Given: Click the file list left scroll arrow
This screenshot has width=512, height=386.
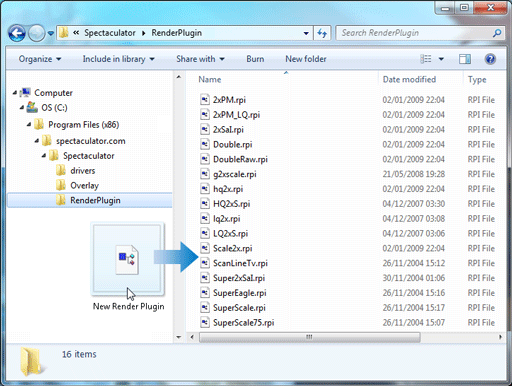Looking at the screenshot, I should click(x=192, y=337).
